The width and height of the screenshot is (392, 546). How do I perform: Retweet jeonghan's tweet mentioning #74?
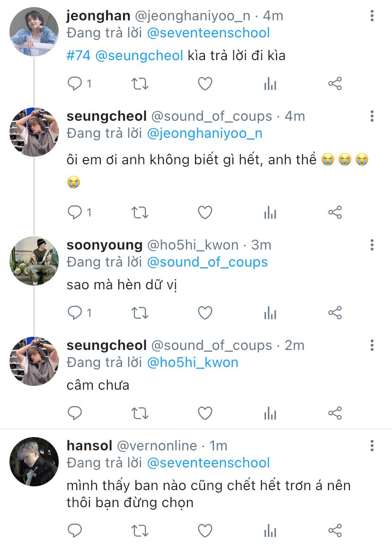tap(140, 84)
